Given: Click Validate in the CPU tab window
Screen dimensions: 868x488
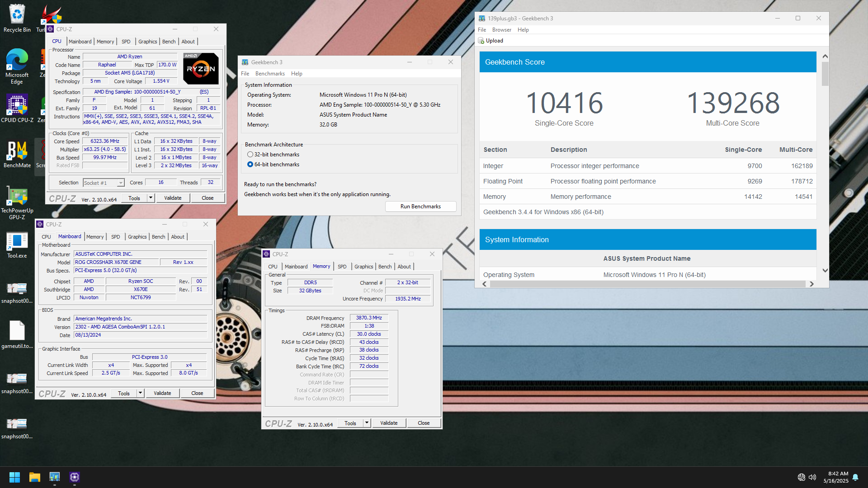Looking at the screenshot, I should [x=173, y=198].
